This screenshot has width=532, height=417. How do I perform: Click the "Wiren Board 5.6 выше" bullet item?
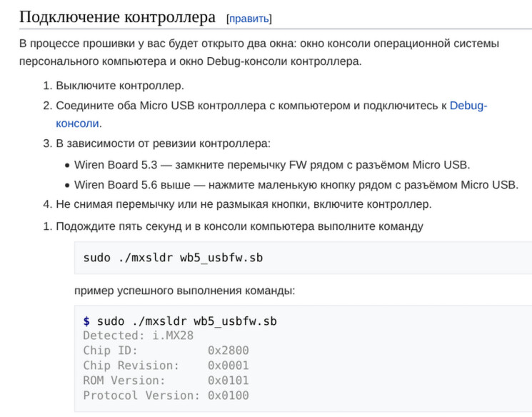click(x=296, y=185)
